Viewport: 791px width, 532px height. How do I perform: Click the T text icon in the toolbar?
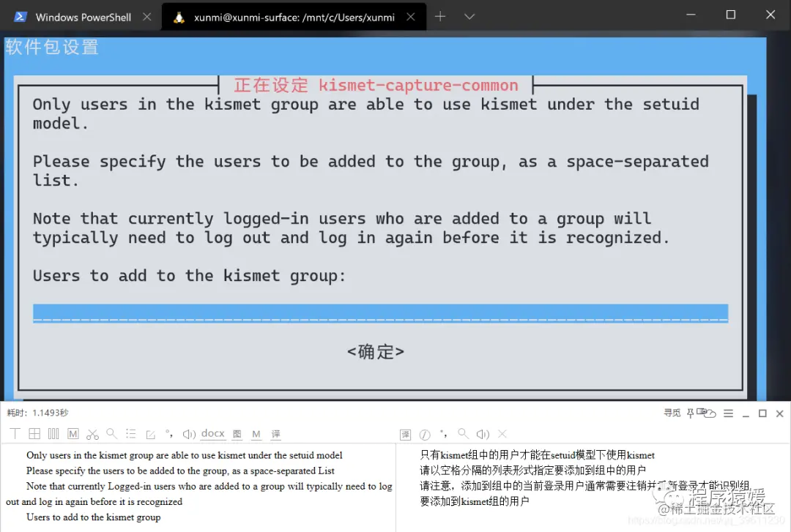(x=15, y=433)
